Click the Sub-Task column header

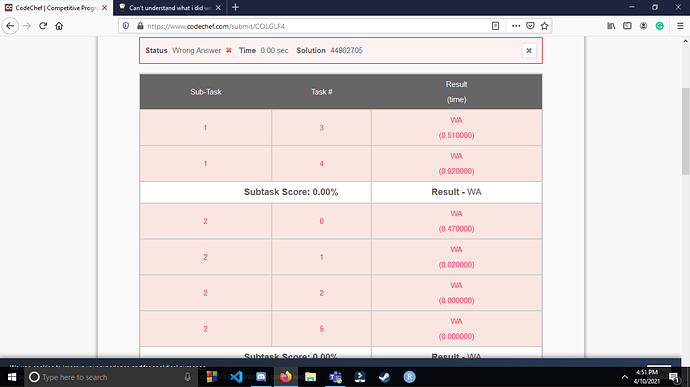(206, 92)
